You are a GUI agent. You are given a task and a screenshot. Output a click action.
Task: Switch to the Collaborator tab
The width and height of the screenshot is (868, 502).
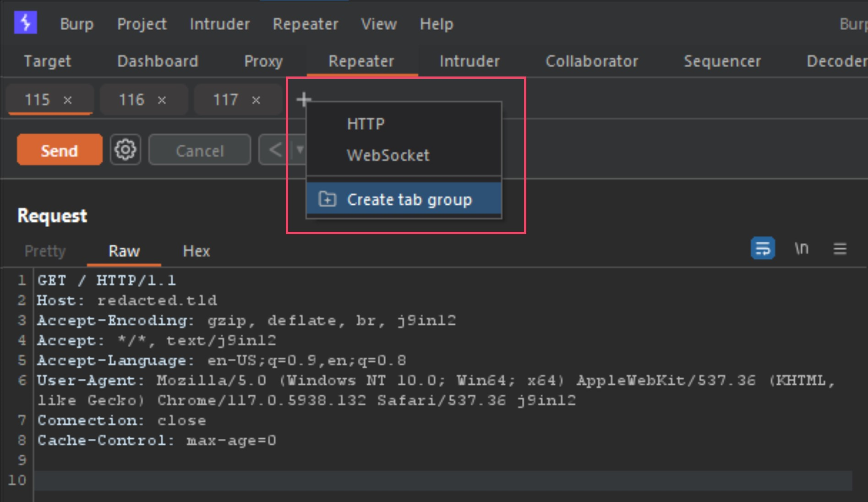coord(592,61)
